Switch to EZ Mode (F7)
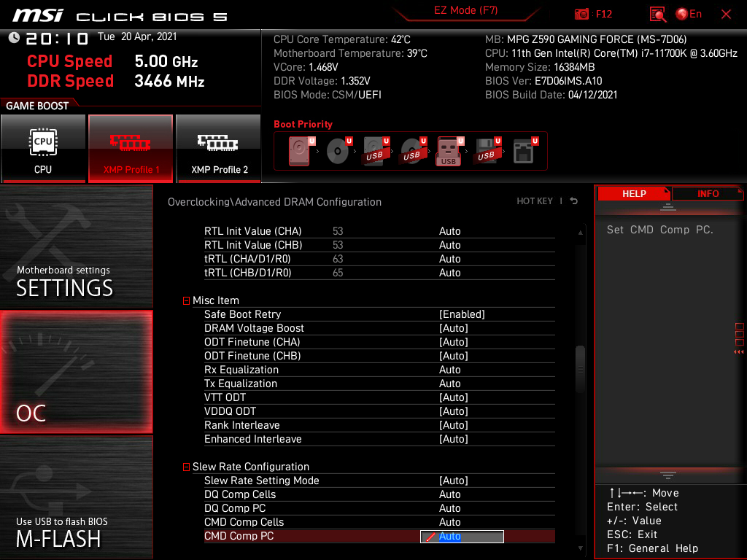Image resolution: width=747 pixels, height=560 pixels. click(465, 10)
